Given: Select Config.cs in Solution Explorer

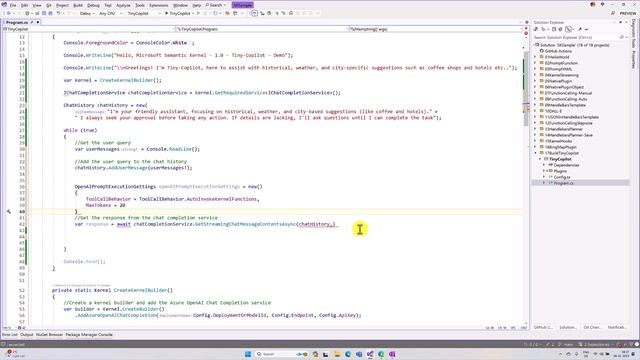Looking at the screenshot, I should coord(562,177).
